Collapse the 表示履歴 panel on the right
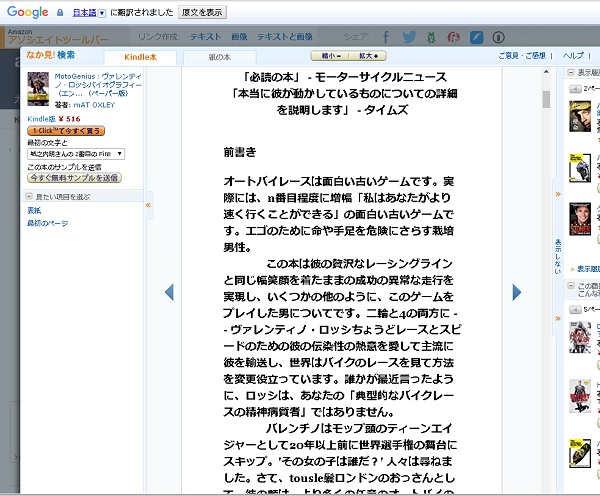This screenshot has width=600, height=496. coord(570,73)
